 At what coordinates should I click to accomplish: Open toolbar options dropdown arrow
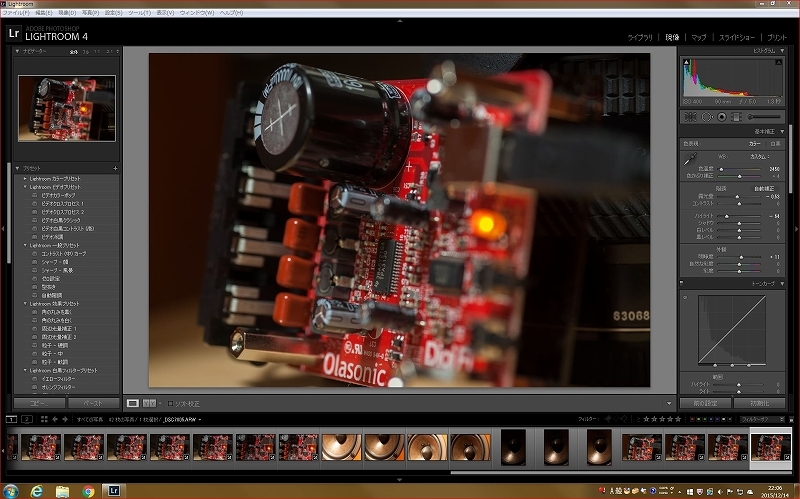669,404
